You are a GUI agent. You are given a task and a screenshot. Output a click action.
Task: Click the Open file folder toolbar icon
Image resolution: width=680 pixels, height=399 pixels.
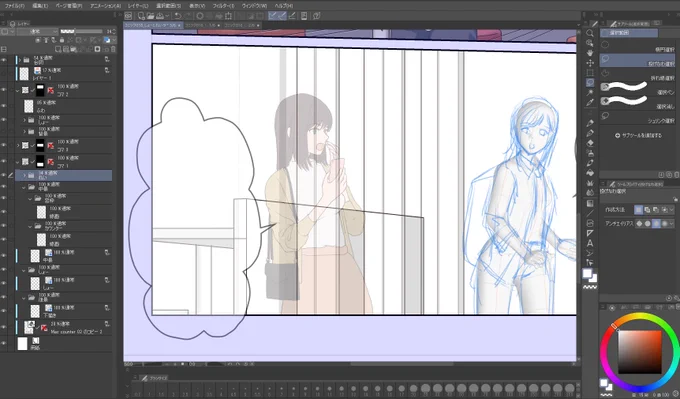click(x=150, y=16)
